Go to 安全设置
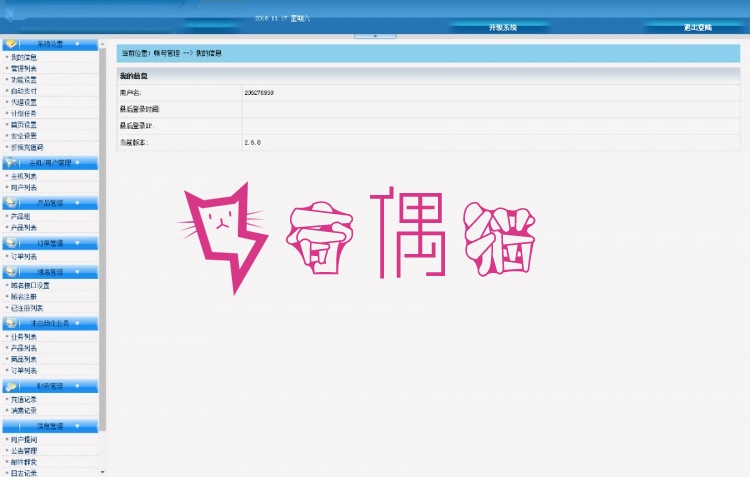The width and height of the screenshot is (750, 477). pyautogui.click(x=24, y=136)
